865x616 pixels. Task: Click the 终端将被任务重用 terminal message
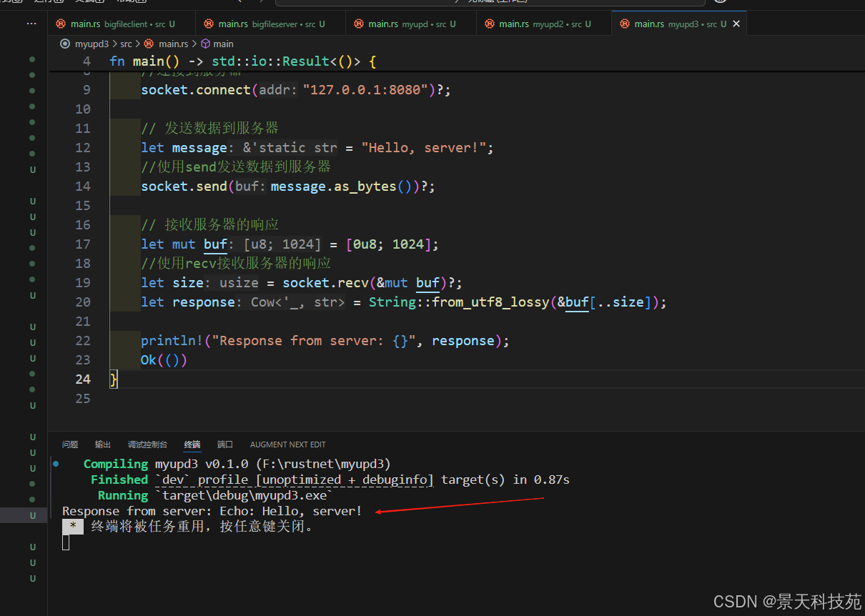(202, 527)
